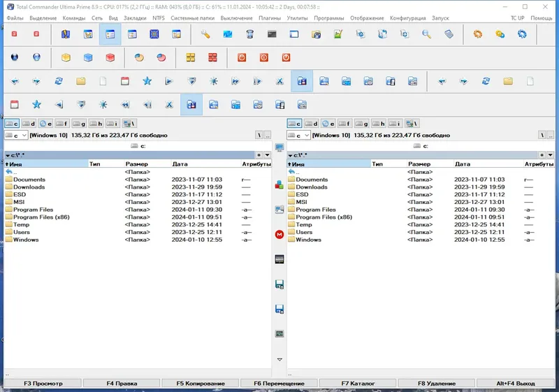559x392 pixels.
Task: Click the red square icon numbered 2
Action: [36, 34]
